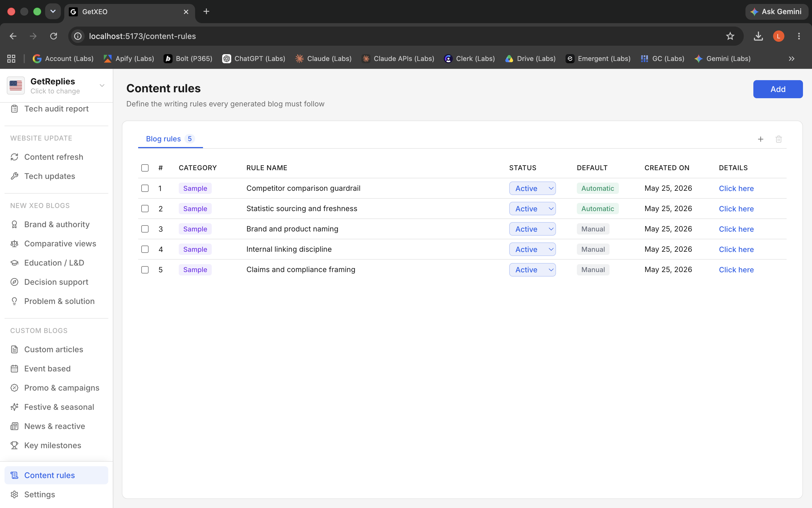812x508 pixels.
Task: Click the Key milestones trophy icon
Action: [x=14, y=445]
